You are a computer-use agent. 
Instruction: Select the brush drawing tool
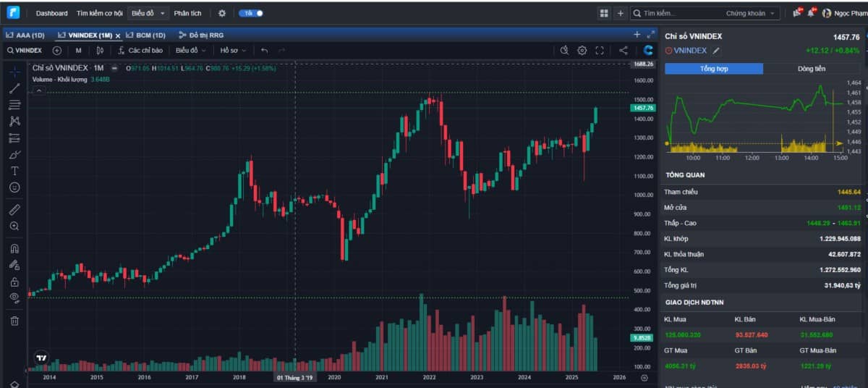[14, 155]
